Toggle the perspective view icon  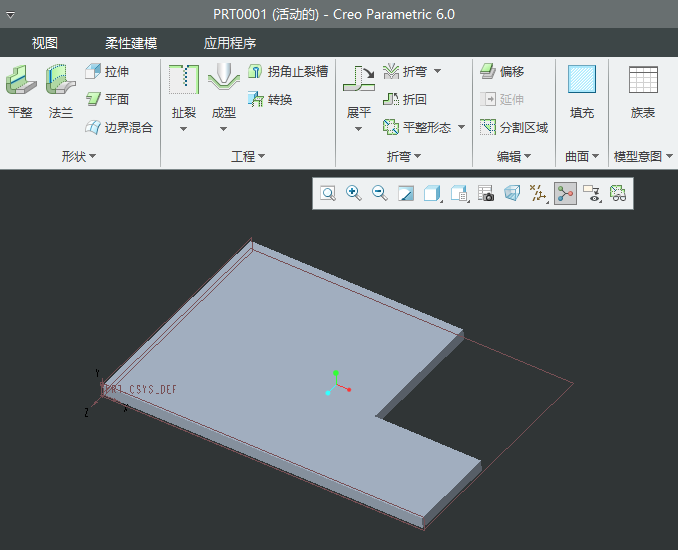[512, 193]
